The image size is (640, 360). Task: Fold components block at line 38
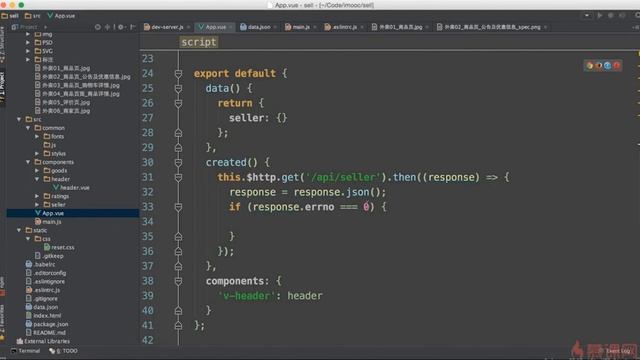click(x=178, y=281)
